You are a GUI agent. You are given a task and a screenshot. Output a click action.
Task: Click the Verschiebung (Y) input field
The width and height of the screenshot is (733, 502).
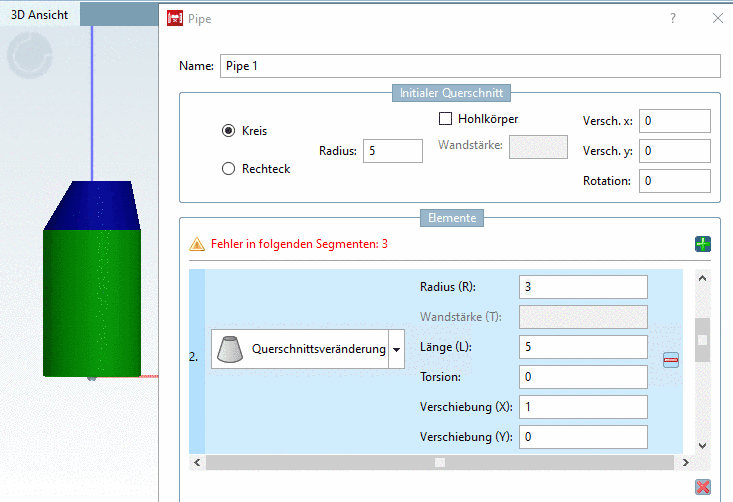pos(583,437)
